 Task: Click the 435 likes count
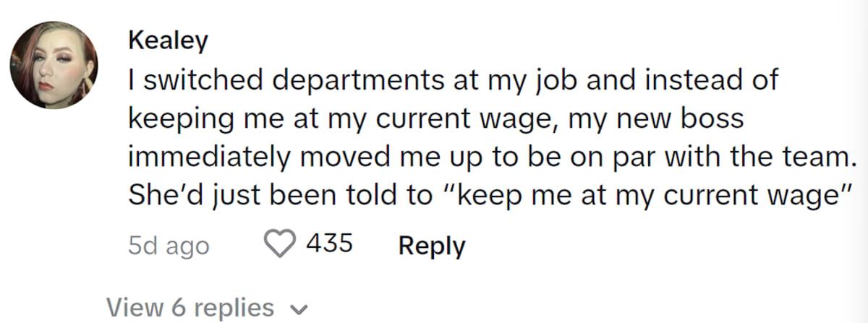tap(329, 244)
